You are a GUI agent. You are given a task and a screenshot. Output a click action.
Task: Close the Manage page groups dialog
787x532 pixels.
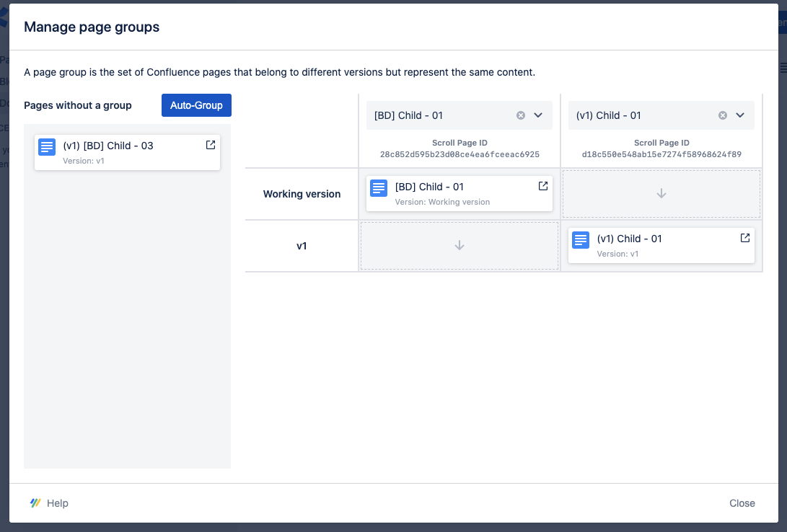click(x=742, y=503)
